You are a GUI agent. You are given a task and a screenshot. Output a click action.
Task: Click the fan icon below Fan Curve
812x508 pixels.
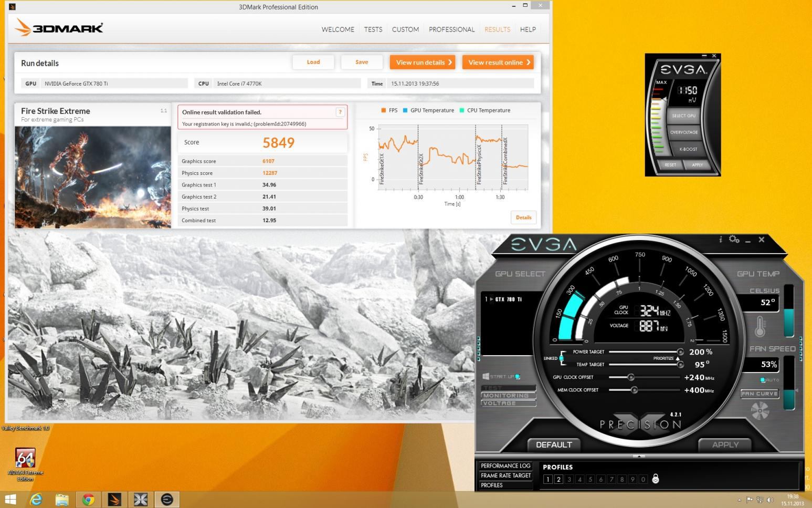pyautogui.click(x=760, y=411)
